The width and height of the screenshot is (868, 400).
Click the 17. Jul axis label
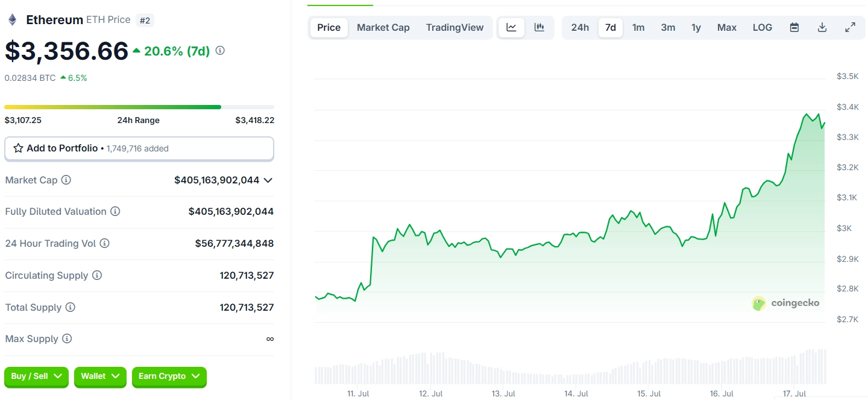point(794,393)
